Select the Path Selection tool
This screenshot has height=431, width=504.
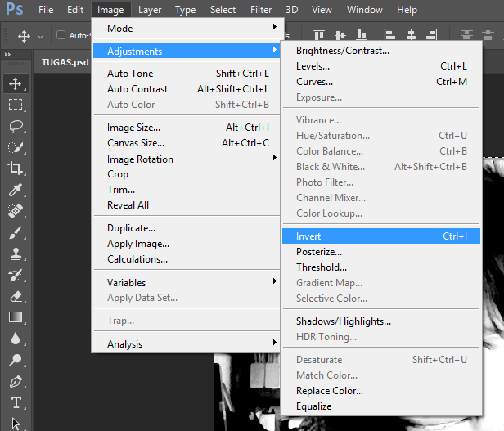click(16, 424)
